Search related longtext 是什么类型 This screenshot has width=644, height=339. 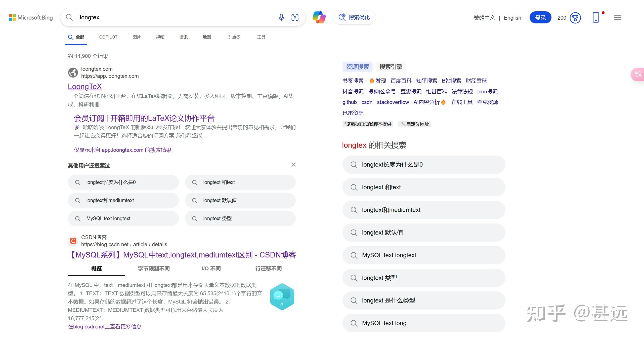pos(424,300)
